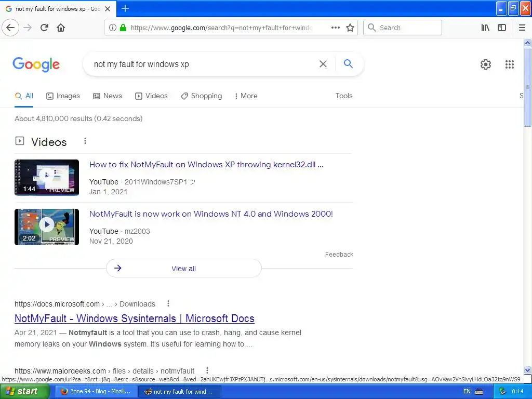Play the 1:44 NotMyFault XP video thumbnail
532x399 pixels.
[x=47, y=178]
